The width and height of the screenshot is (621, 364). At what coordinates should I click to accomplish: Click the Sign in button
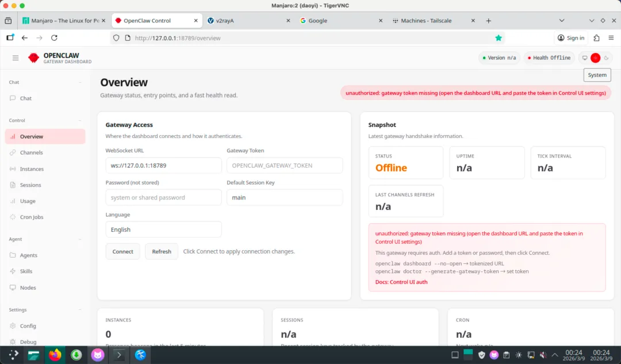click(571, 38)
